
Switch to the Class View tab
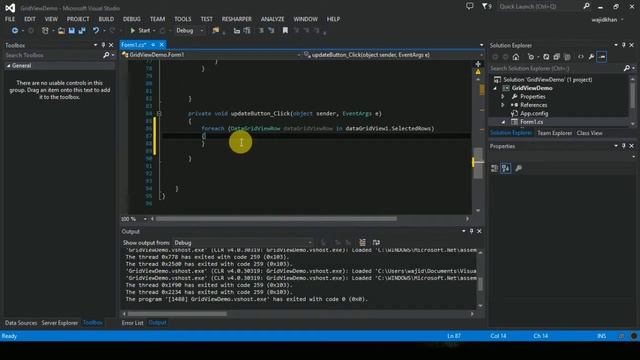[589, 133]
